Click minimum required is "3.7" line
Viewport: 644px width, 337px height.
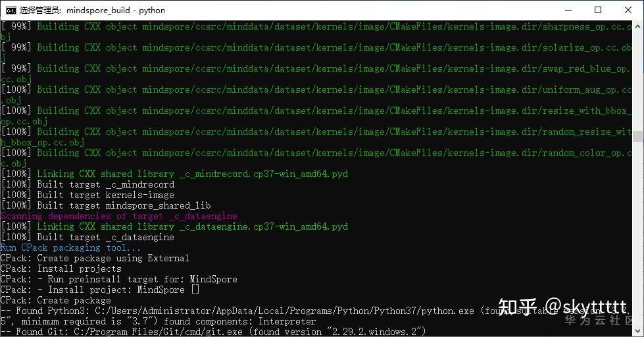[159, 321]
